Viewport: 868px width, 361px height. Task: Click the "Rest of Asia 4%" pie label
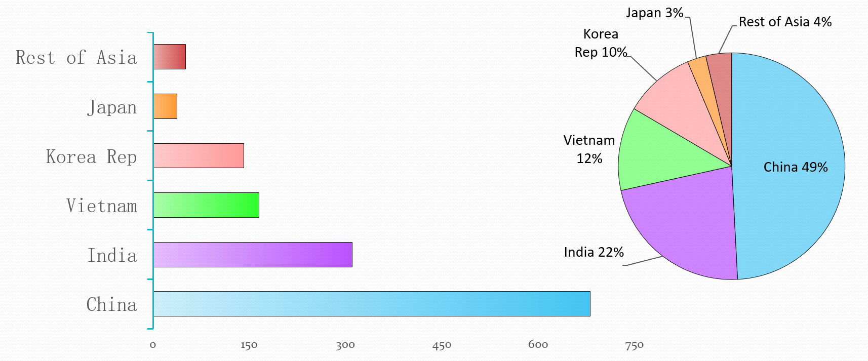[785, 22]
